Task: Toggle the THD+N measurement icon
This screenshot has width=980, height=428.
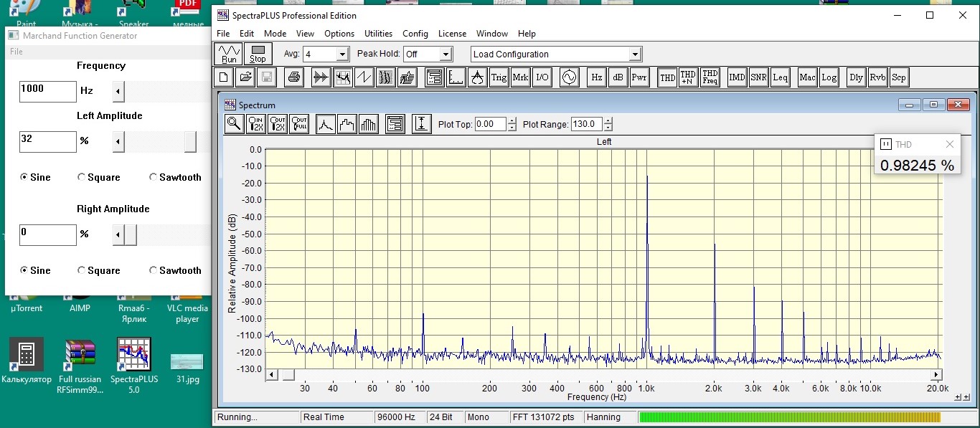Action: [x=688, y=77]
